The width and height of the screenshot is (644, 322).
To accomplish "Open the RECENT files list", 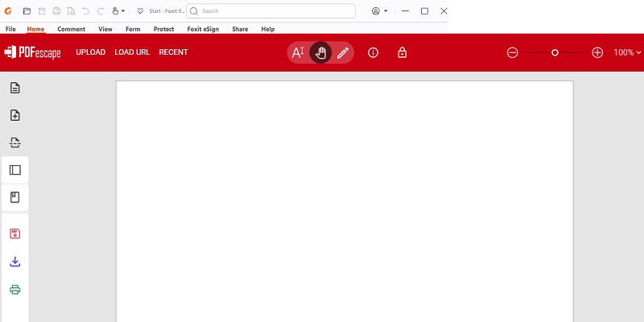I will pos(173,52).
